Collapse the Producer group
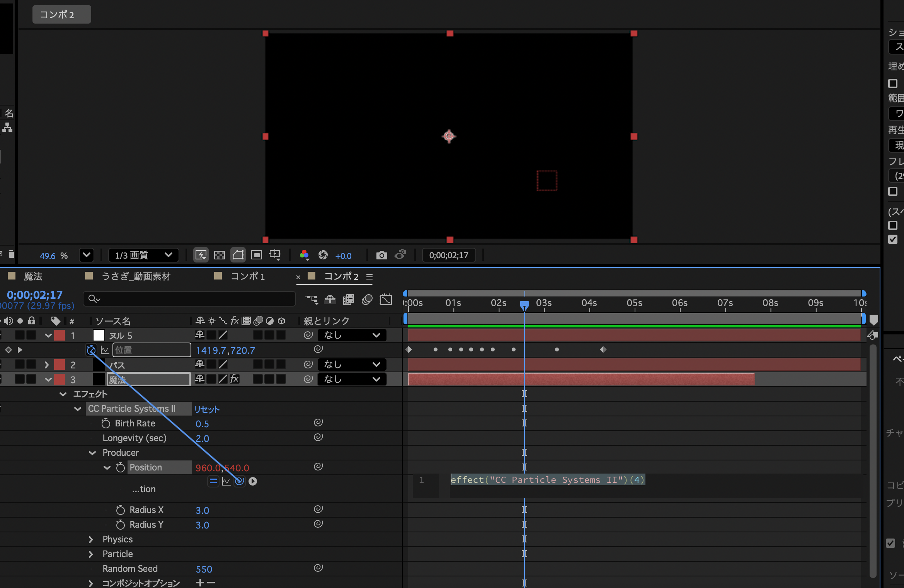This screenshot has height=588, width=904. coord(92,453)
